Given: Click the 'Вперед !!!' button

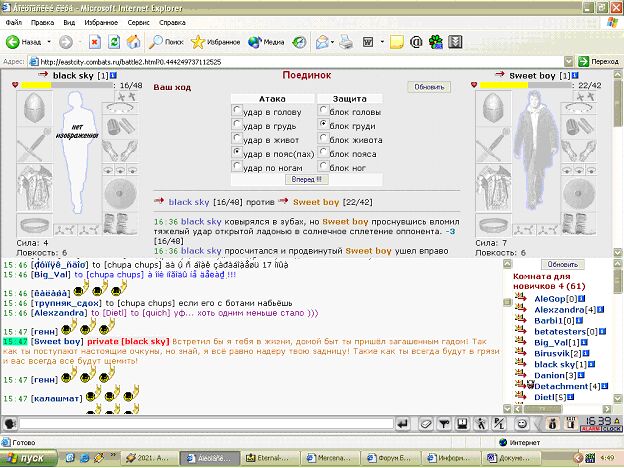Looking at the screenshot, I should click(x=306, y=179).
